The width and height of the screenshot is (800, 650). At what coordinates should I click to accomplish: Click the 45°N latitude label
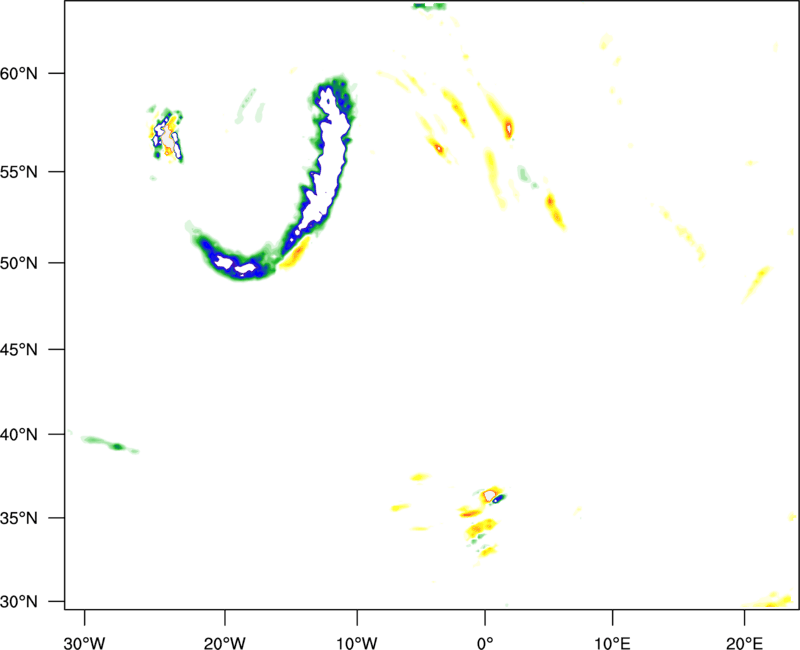click(19, 349)
